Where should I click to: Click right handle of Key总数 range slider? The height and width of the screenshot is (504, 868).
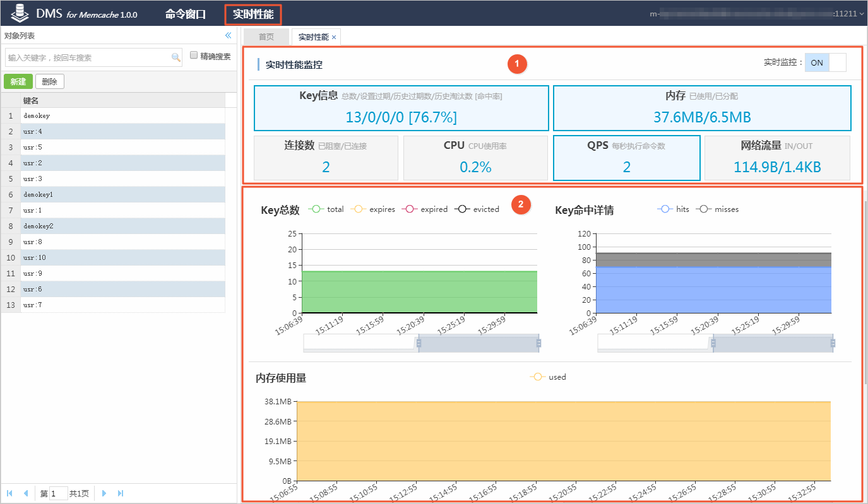pos(538,343)
